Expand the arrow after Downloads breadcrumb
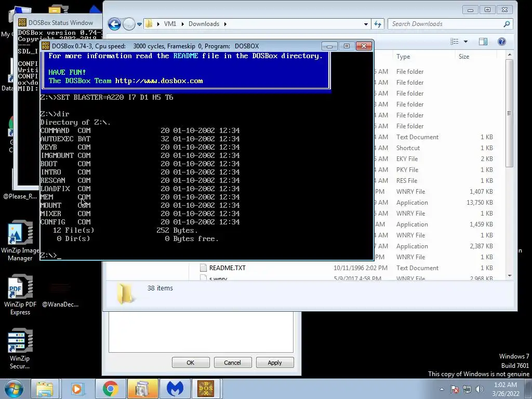The height and width of the screenshot is (399, 532). pos(225,24)
